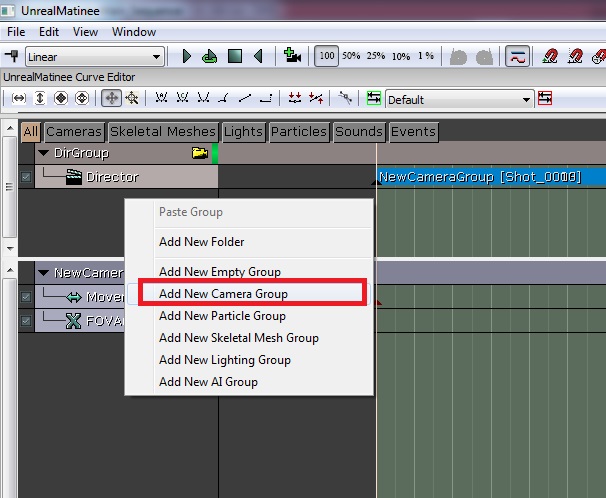Image resolution: width=606 pixels, height=498 pixels.
Task: Open the Window menu
Action: coord(134,32)
